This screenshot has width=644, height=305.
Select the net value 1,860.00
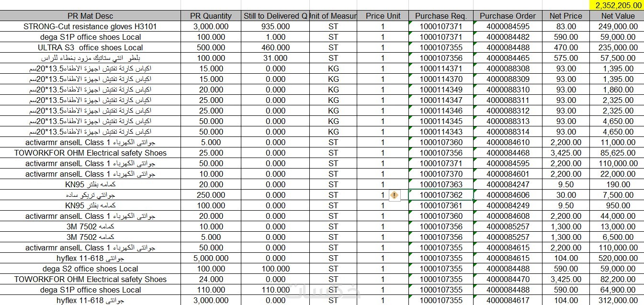[x=618, y=90]
